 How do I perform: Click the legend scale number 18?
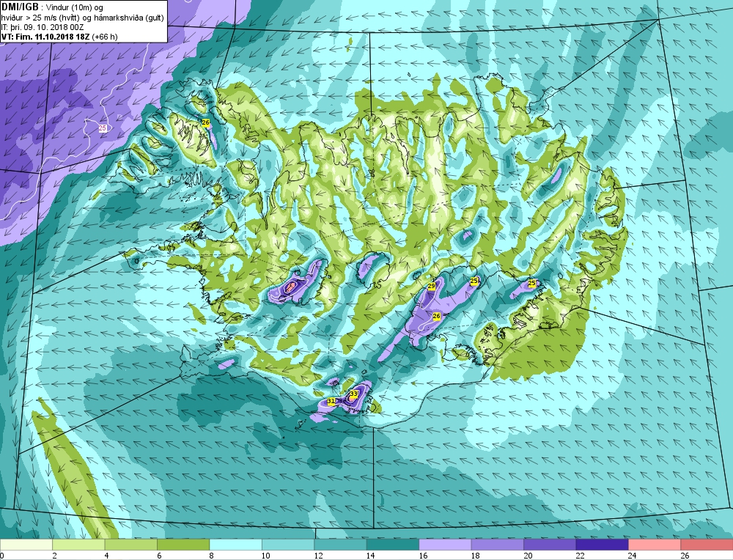(x=476, y=556)
